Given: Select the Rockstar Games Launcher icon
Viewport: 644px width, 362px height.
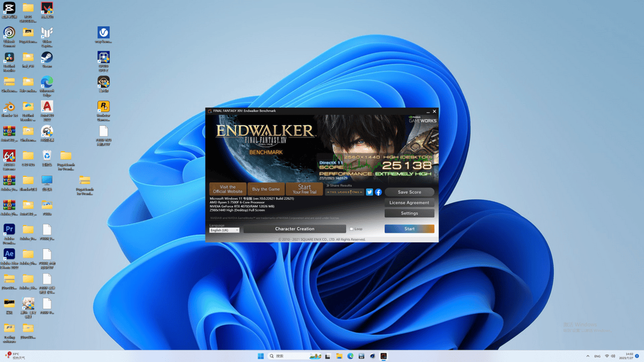Looking at the screenshot, I should pyautogui.click(x=104, y=109).
